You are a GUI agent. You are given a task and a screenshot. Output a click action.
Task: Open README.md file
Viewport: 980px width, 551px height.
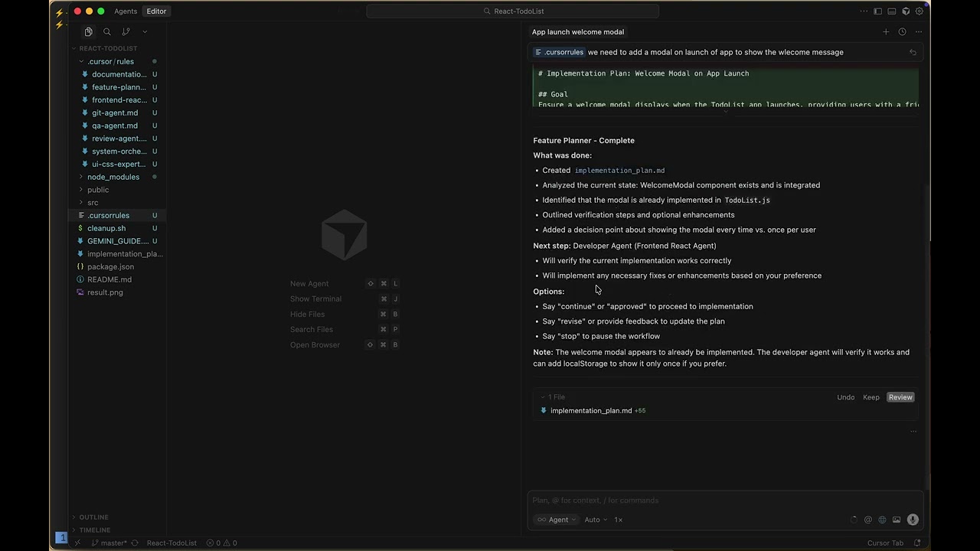click(x=109, y=279)
